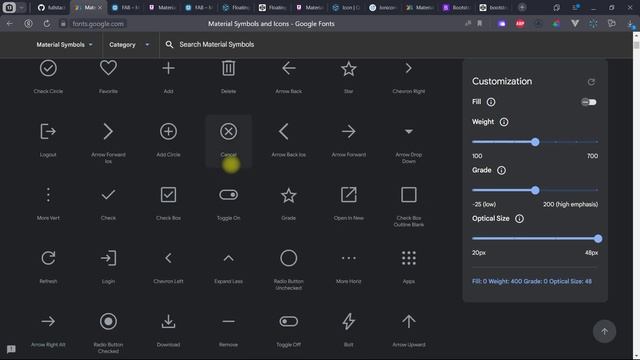Go back with browser back arrow

pos(9,24)
